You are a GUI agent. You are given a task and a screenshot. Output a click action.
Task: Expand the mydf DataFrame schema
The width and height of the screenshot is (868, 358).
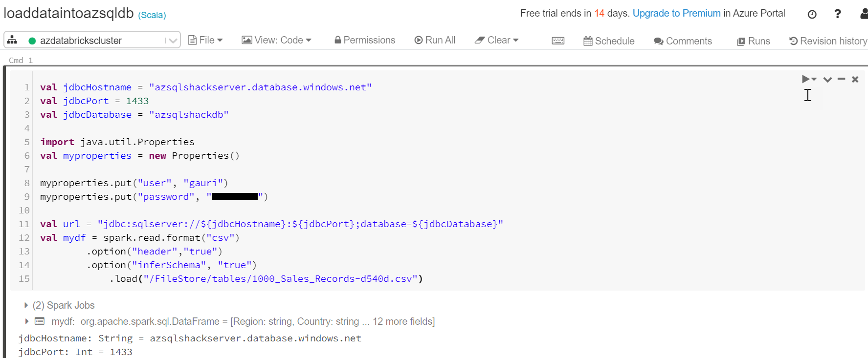pos(26,321)
